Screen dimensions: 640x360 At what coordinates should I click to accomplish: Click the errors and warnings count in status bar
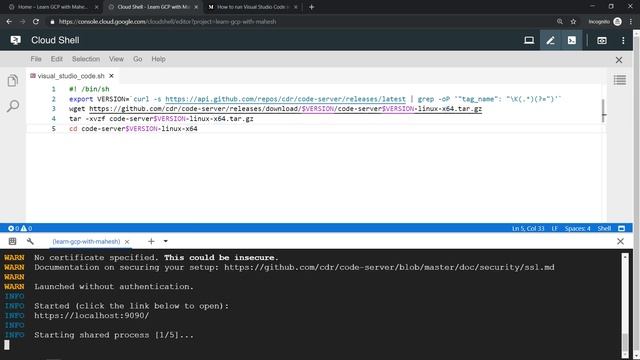click(20, 229)
